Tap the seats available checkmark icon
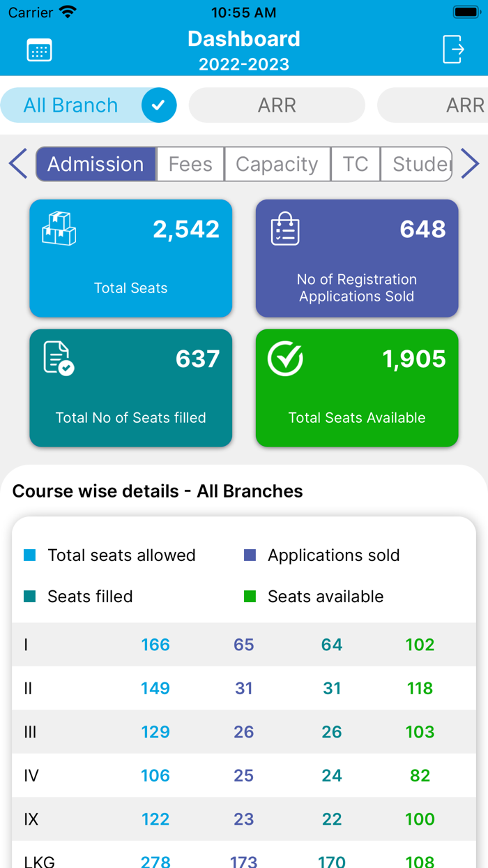488x868 pixels. [x=285, y=359]
